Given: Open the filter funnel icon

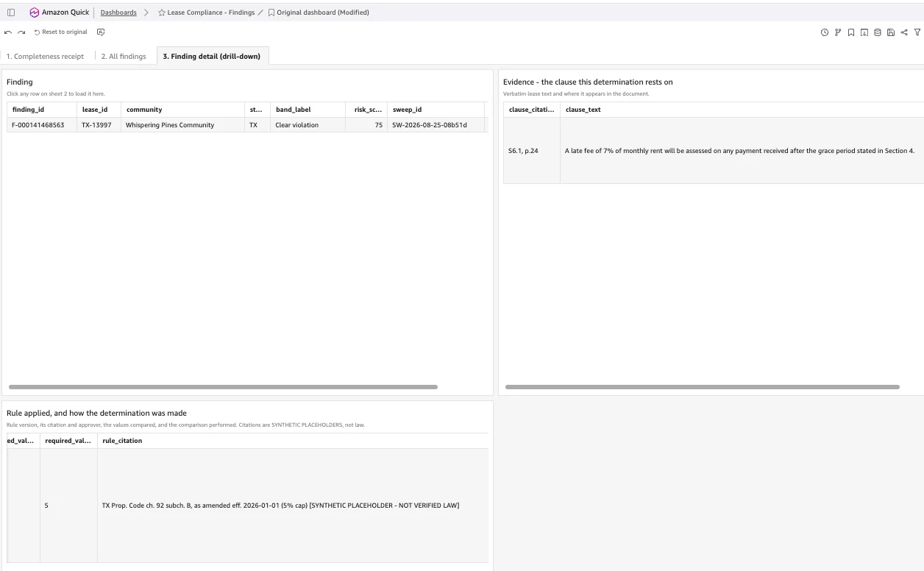Looking at the screenshot, I should pos(917,32).
